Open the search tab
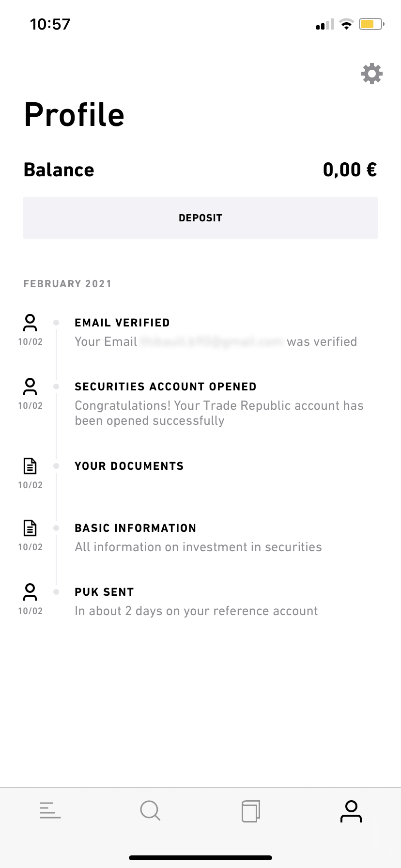Viewport: 401px width, 868px height. point(150,810)
